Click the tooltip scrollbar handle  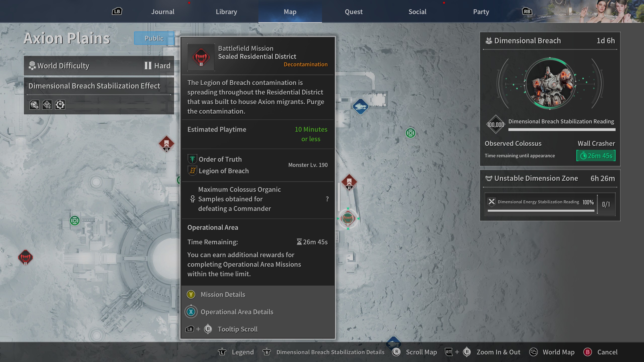pyautogui.click(x=339, y=197)
